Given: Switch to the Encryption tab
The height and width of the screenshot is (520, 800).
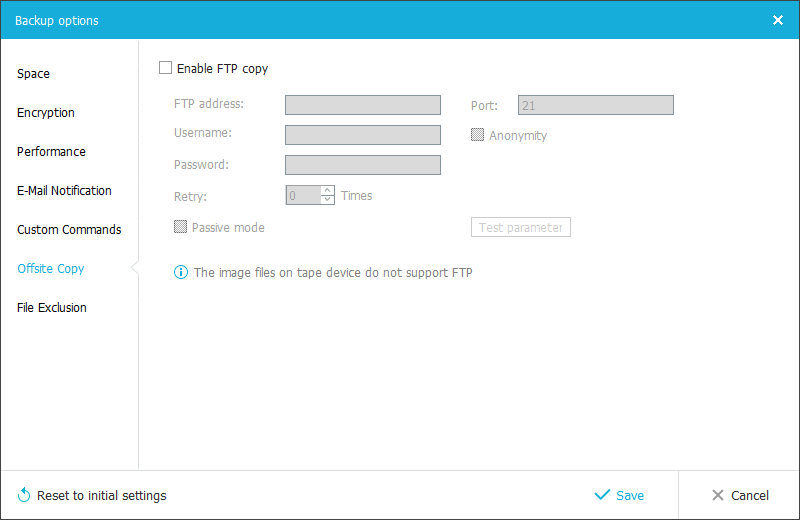Looking at the screenshot, I should (46, 113).
